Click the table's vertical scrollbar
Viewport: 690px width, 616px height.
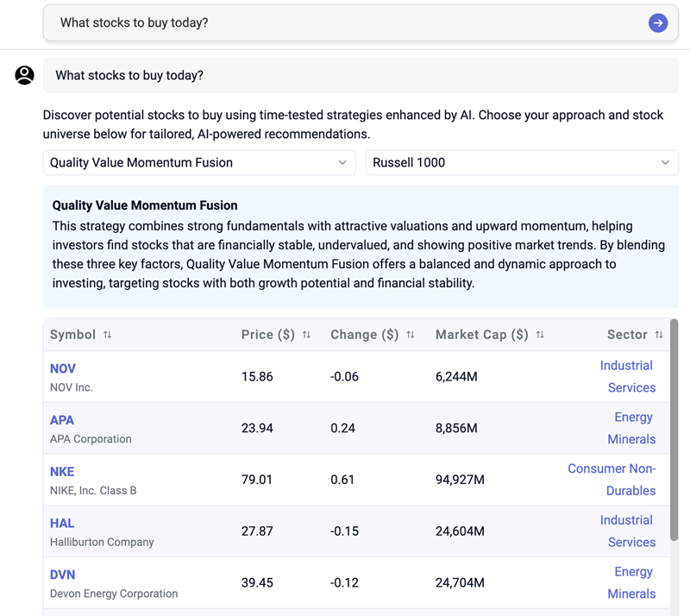pyautogui.click(x=674, y=431)
